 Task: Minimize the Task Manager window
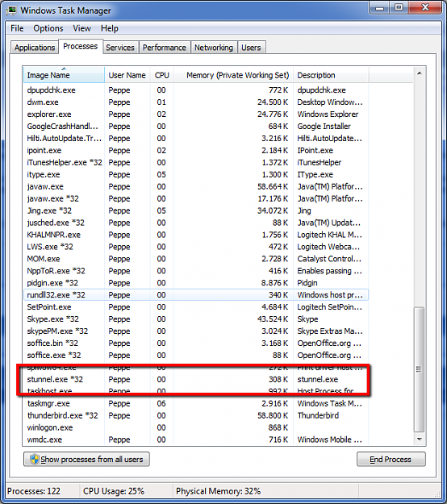tap(380, 8)
